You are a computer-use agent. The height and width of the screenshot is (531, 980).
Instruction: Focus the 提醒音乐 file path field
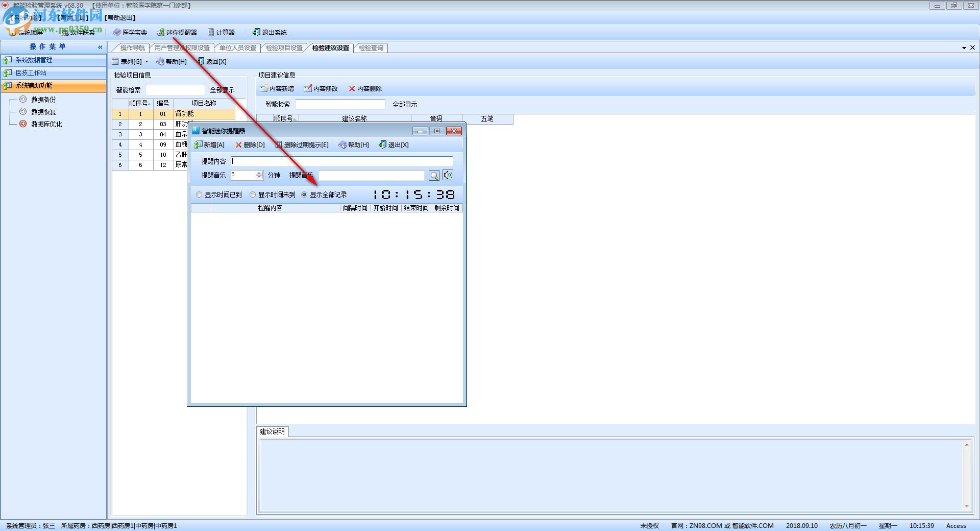372,176
